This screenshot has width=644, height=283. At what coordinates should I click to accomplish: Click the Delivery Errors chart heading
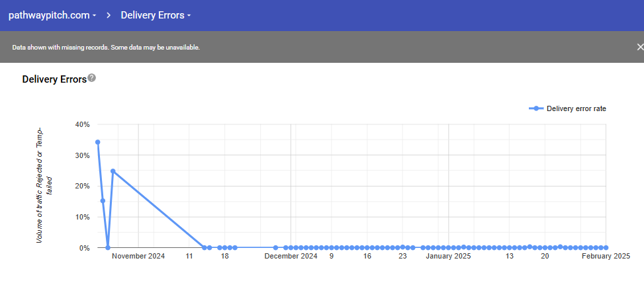(x=54, y=79)
